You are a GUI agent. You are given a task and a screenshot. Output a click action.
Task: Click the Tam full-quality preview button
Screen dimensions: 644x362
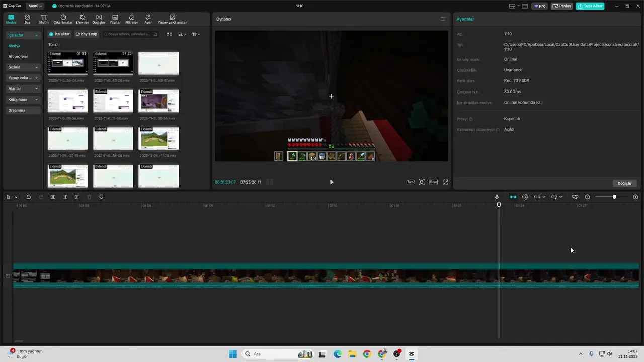(410, 182)
